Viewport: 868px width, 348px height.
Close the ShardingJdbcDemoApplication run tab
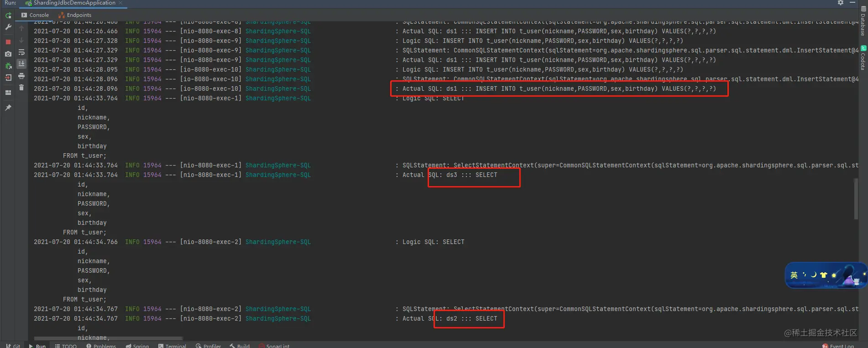[120, 3]
